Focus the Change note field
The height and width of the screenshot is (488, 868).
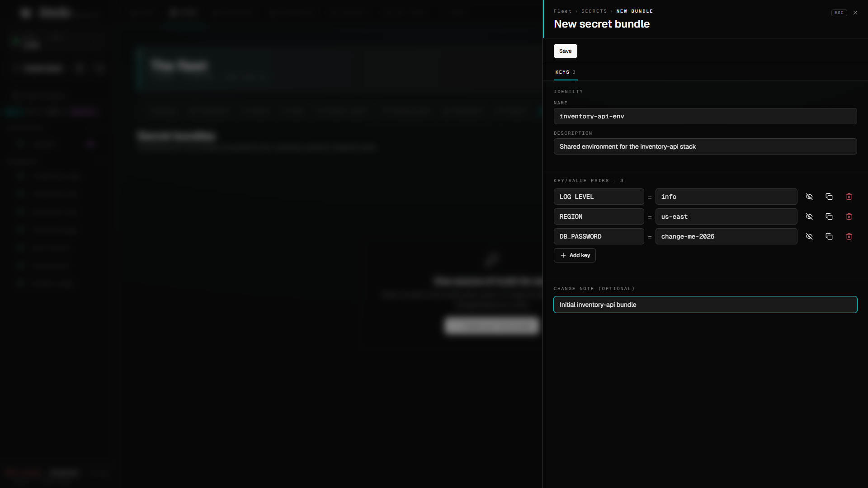(705, 305)
